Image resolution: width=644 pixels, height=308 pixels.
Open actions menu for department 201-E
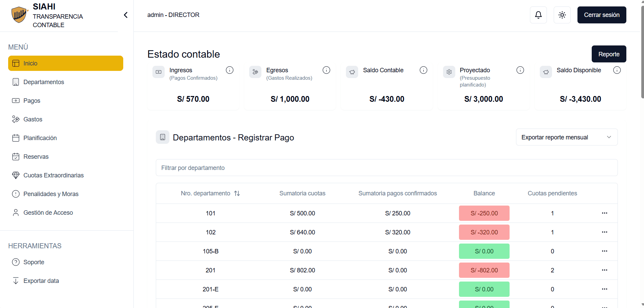click(x=604, y=289)
